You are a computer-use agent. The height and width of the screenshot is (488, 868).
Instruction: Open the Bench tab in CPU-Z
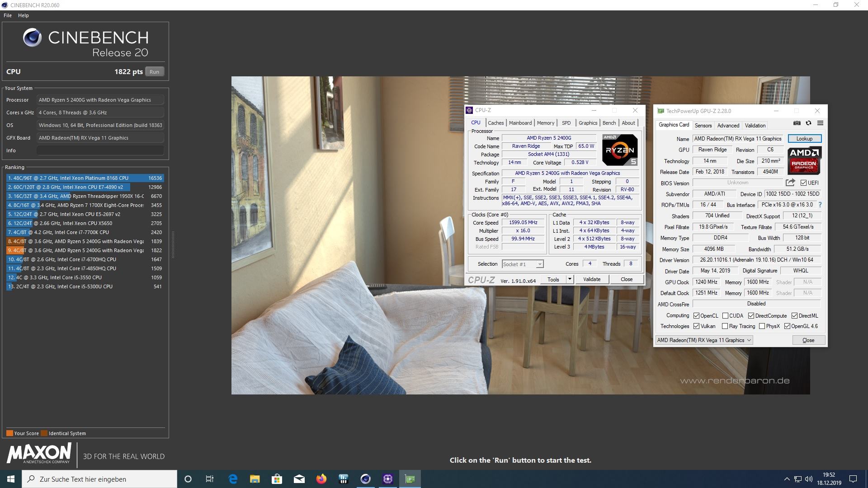click(x=609, y=123)
